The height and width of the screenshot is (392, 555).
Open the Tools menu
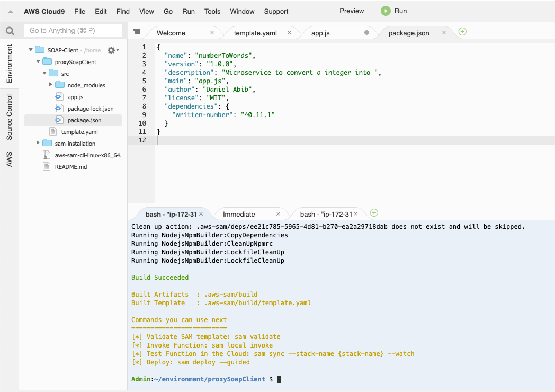click(x=212, y=11)
